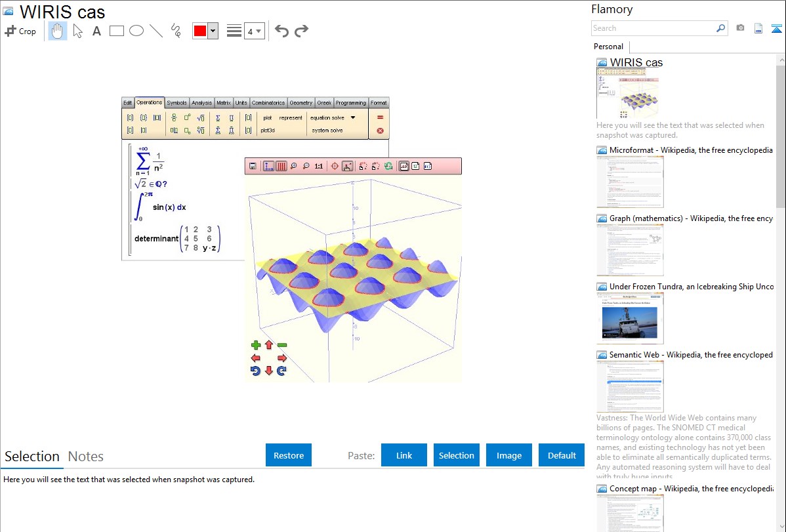Click the blue collapse panel icon
Screen dimensions: 786x532
(x=776, y=28)
